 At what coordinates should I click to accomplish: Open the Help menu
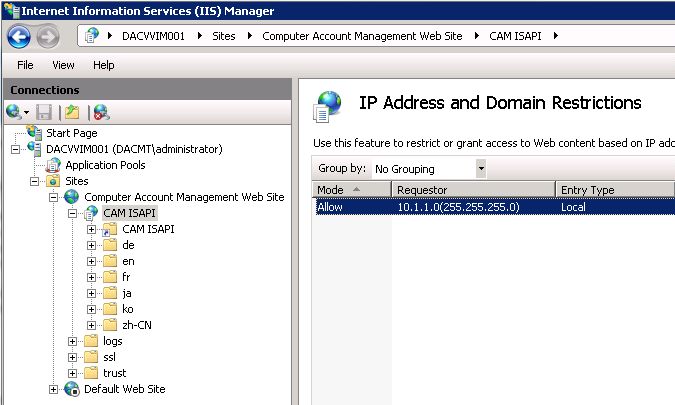point(104,65)
